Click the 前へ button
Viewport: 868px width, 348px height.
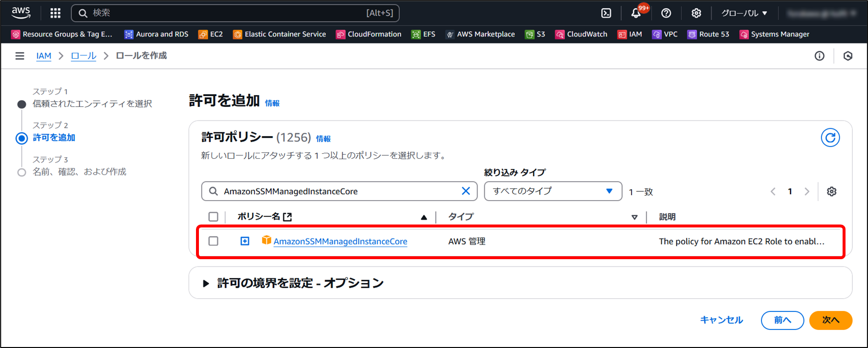pos(782,320)
